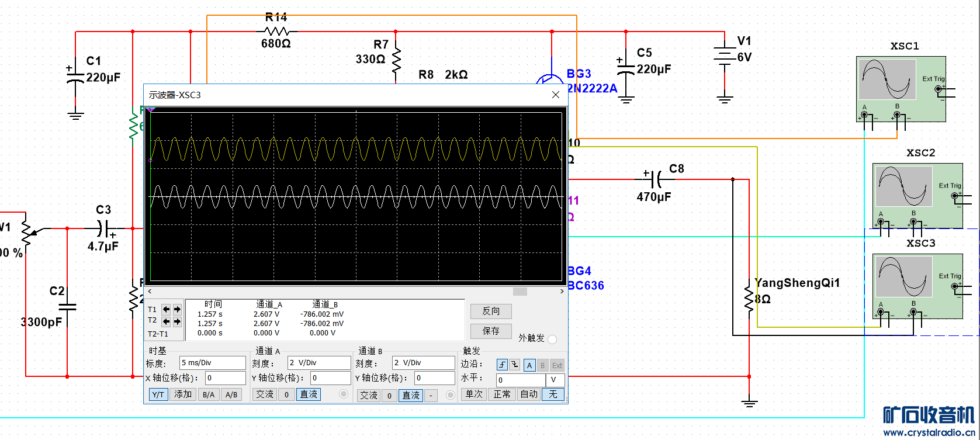Click the timebase scale 5 ms/Div field
The image size is (980, 440).
pos(213,363)
